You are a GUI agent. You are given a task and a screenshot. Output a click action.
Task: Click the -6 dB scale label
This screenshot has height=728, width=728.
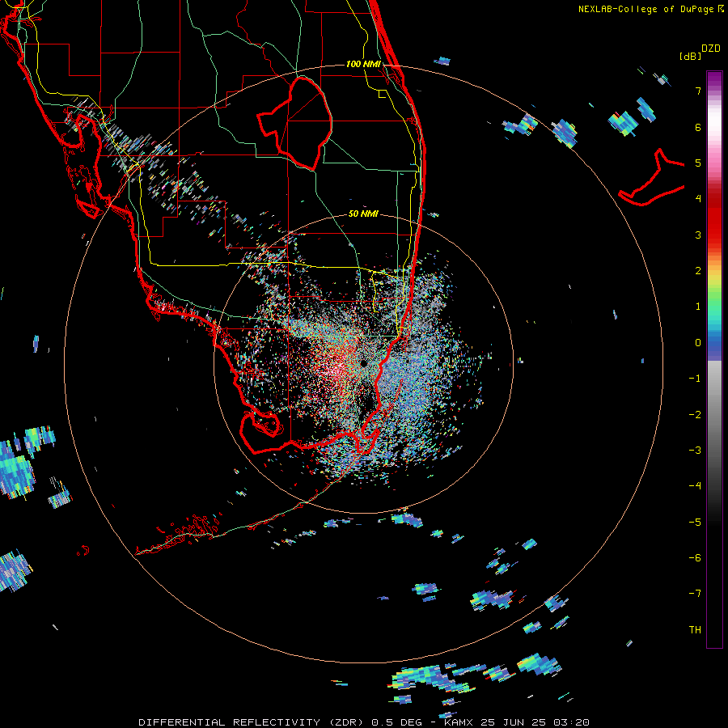(x=695, y=557)
